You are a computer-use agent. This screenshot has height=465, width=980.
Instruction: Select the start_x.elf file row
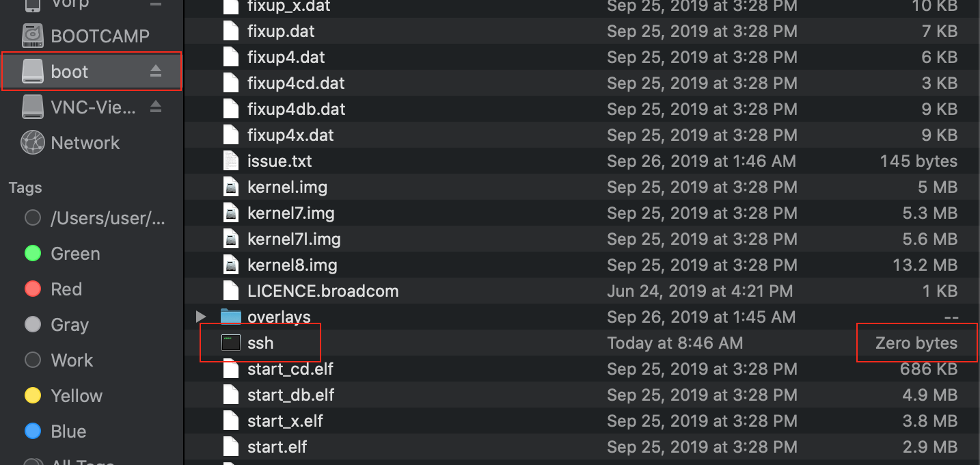pos(582,421)
